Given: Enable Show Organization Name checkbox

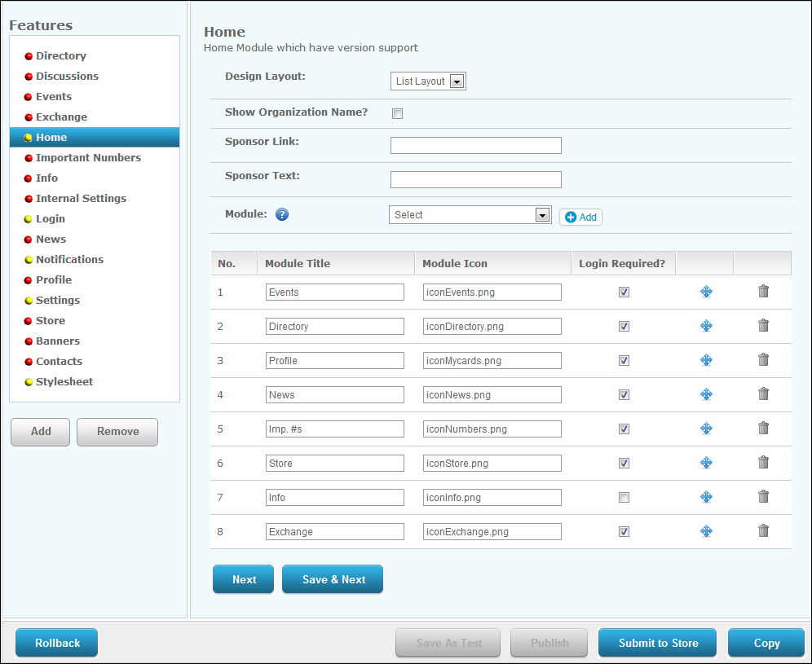Looking at the screenshot, I should (x=398, y=114).
